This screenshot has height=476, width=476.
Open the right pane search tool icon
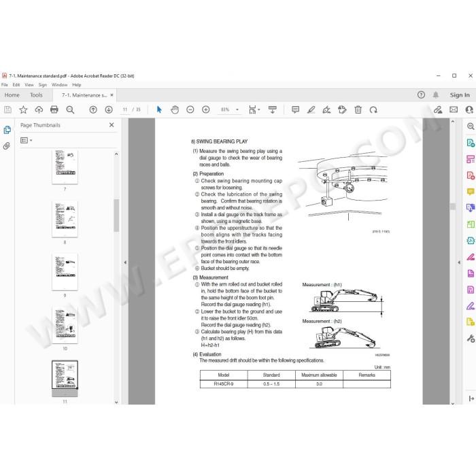(x=471, y=126)
